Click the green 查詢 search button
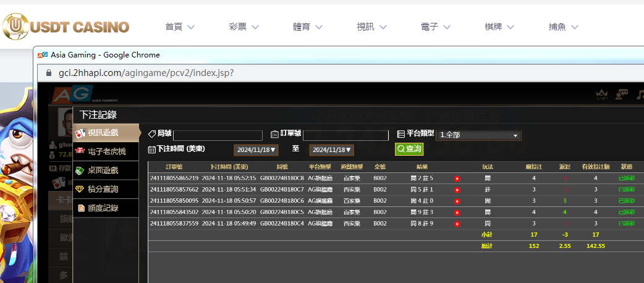The width and height of the screenshot is (644, 283). coord(409,149)
